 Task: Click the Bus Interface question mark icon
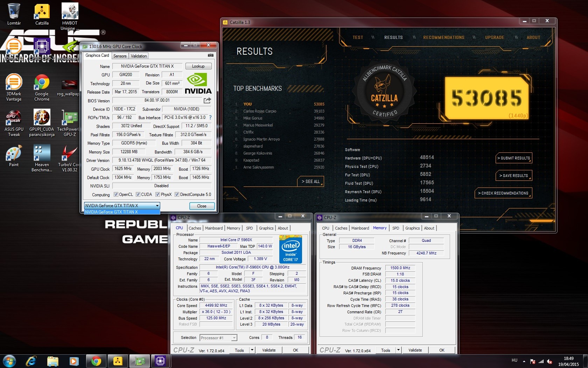click(x=210, y=117)
